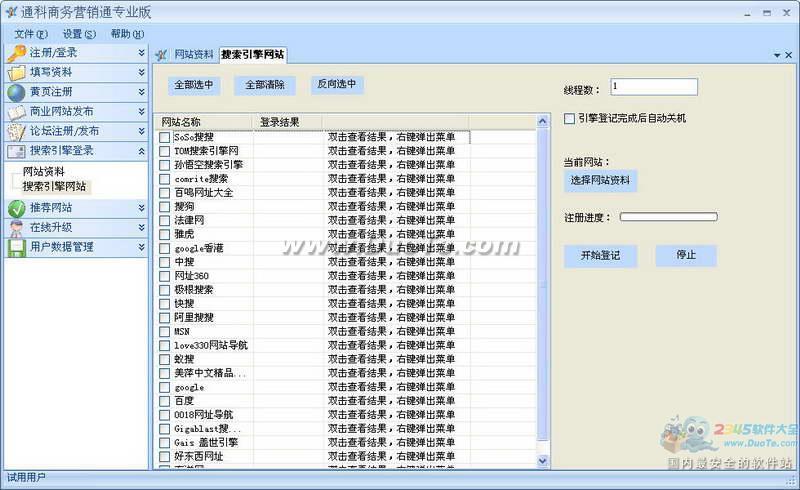The image size is (800, 490).
Task: Click the green checkmark icon beside 推荐网站
Action: [16, 208]
